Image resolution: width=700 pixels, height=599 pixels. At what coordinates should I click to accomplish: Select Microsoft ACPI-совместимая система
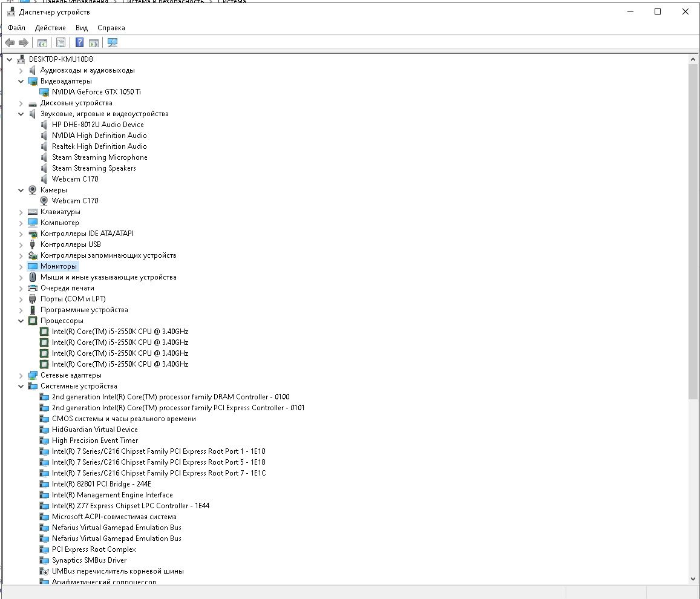114,517
